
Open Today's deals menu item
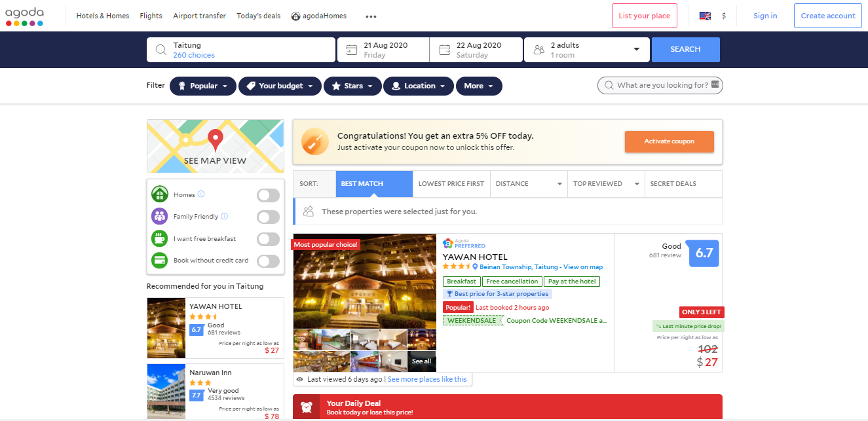click(x=259, y=16)
